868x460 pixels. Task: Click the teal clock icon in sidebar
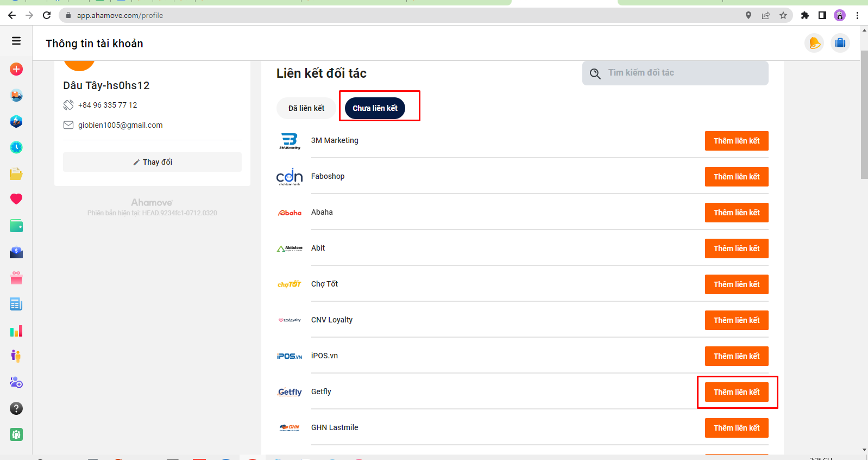pyautogui.click(x=16, y=147)
